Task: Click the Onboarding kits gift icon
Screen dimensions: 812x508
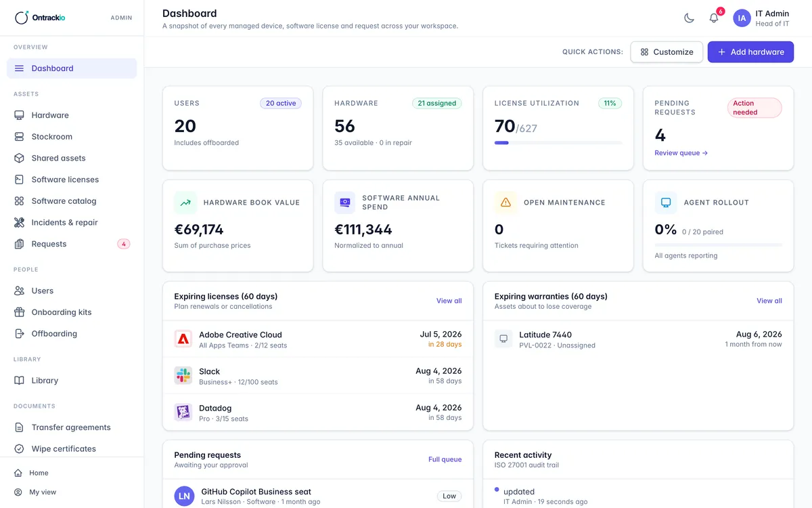Action: 19,312
